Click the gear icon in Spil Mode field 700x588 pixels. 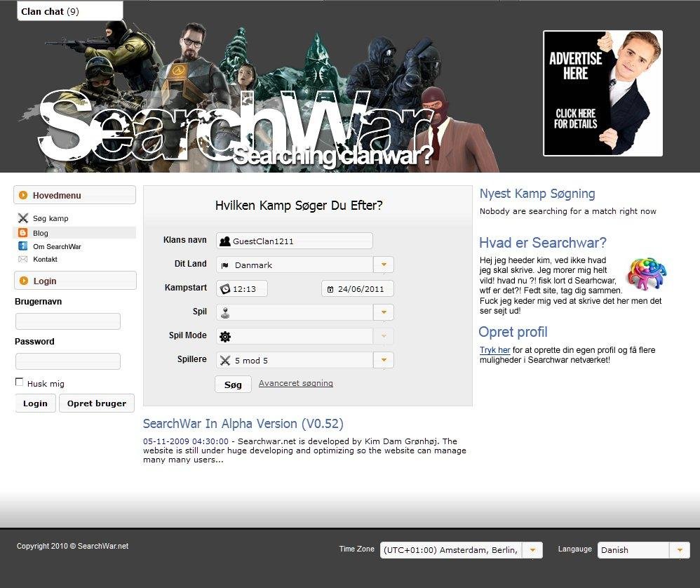(225, 336)
